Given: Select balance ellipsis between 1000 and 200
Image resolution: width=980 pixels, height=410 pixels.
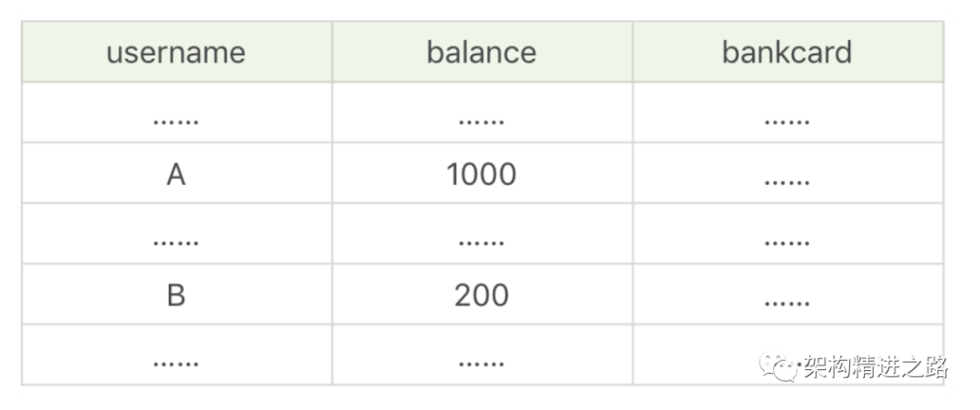Looking at the screenshot, I should [482, 239].
